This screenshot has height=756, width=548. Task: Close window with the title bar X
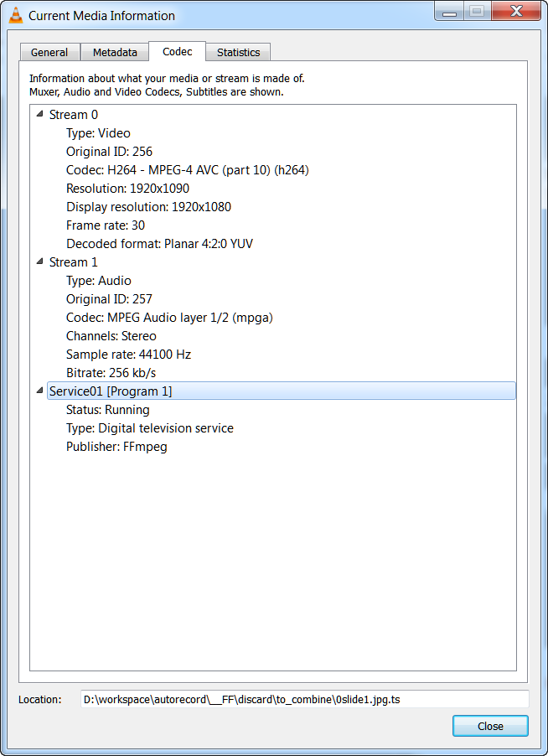[515, 12]
